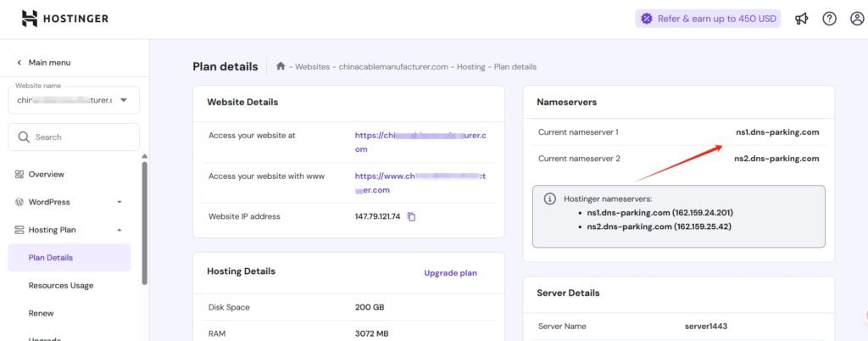This screenshot has width=868, height=341.
Task: Click the 3072 MB RAM value
Action: point(371,334)
